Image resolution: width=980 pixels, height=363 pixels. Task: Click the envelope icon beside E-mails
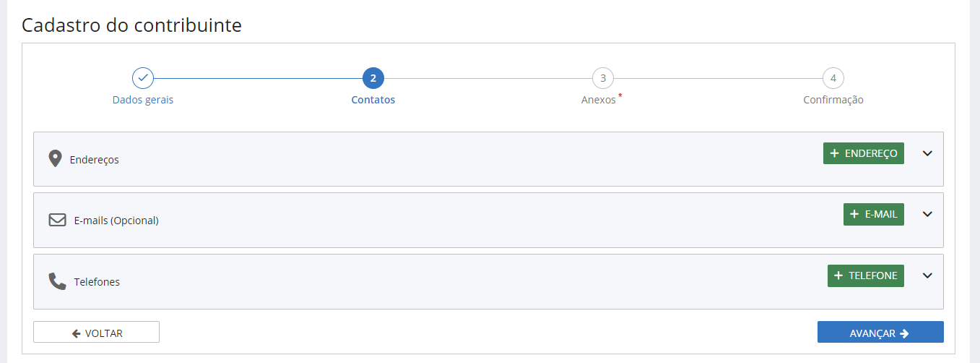point(58,220)
